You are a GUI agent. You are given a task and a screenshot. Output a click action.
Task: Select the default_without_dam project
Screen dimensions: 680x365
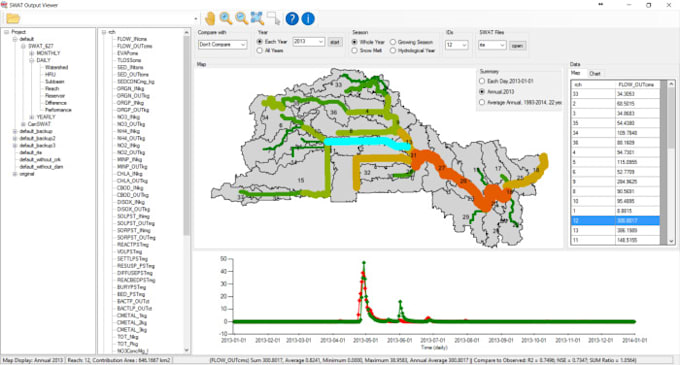(x=41, y=167)
